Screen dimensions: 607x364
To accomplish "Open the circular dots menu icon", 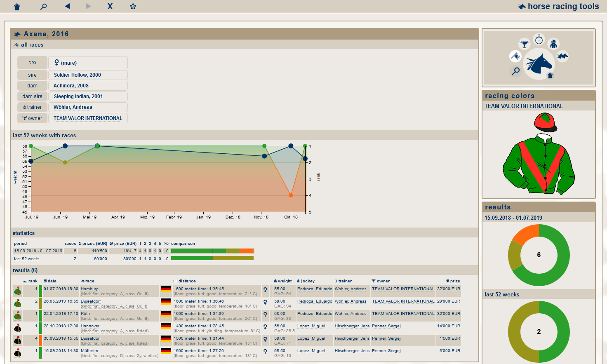I will pyautogui.click(x=133, y=7).
